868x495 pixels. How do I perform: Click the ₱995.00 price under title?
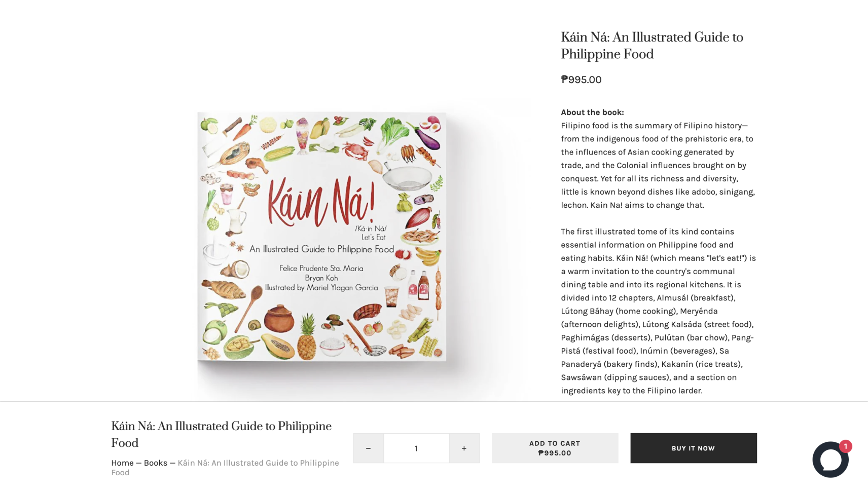pos(581,80)
